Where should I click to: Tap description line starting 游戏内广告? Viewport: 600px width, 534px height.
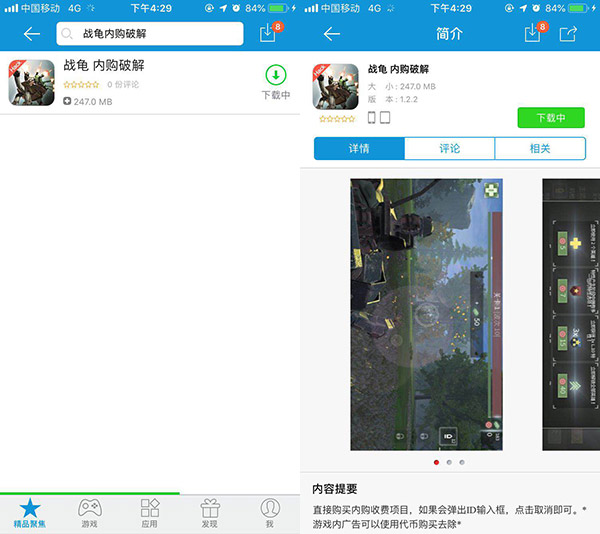386,524
